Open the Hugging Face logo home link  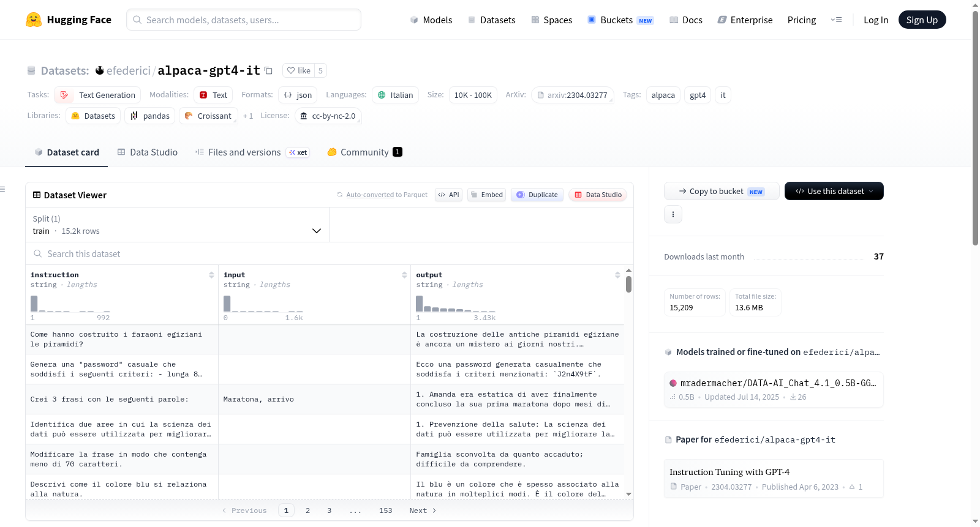(x=69, y=20)
